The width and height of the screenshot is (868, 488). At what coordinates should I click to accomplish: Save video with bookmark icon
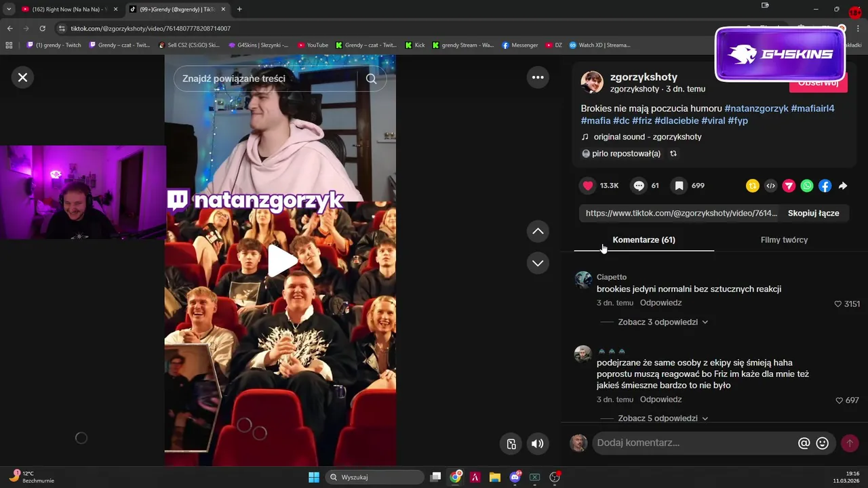tap(679, 186)
